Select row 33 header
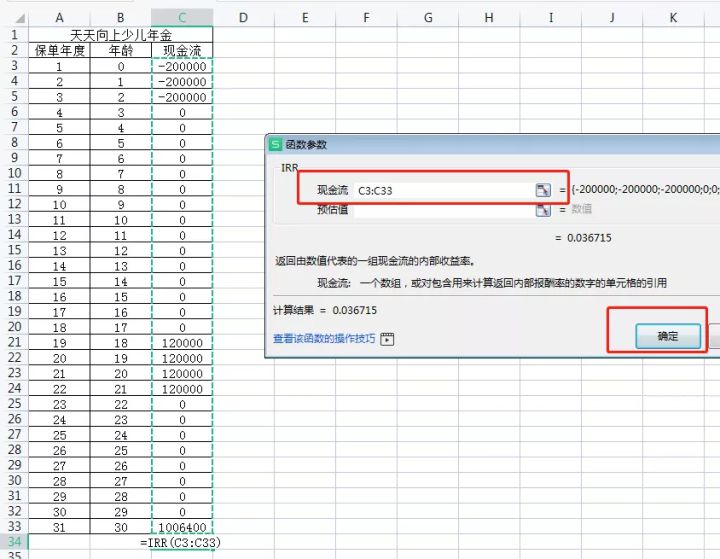720x559 pixels. 14,526
